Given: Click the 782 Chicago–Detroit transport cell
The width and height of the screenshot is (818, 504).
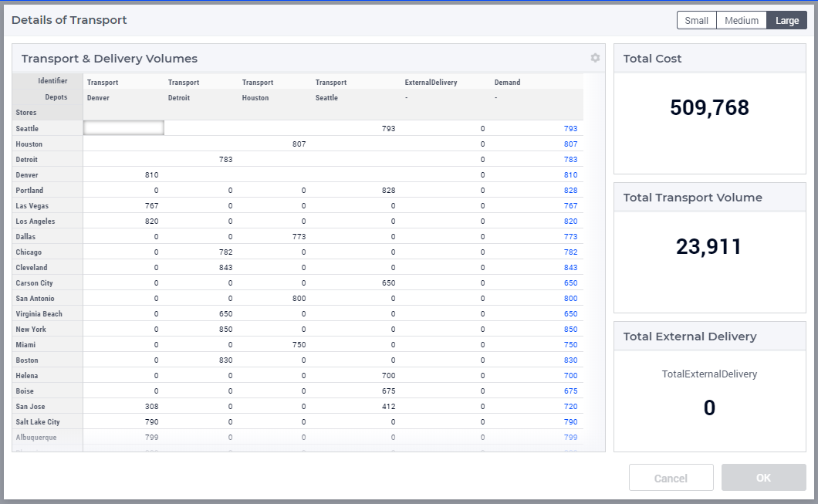Looking at the screenshot, I should tap(201, 252).
